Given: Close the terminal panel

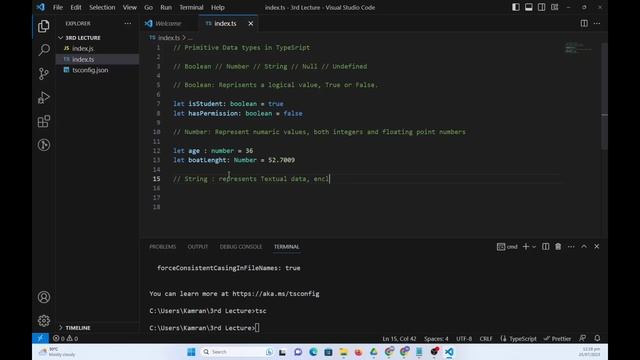Looking at the screenshot, I should pos(597,247).
